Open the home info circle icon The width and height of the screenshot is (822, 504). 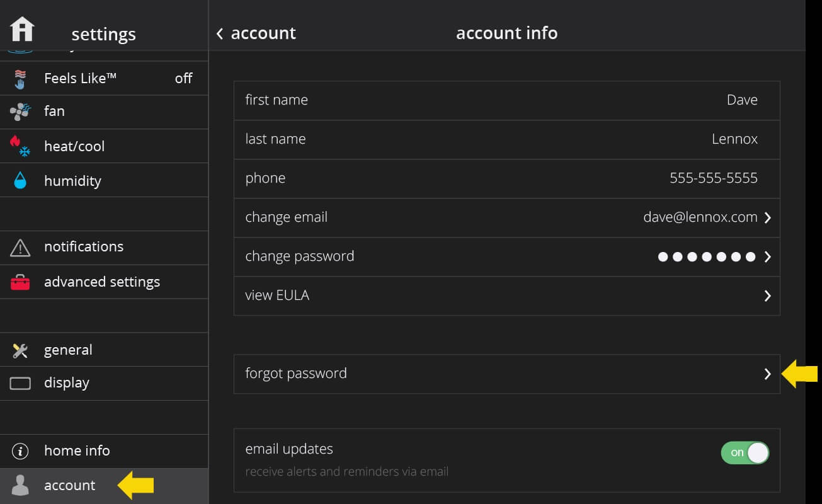20,451
